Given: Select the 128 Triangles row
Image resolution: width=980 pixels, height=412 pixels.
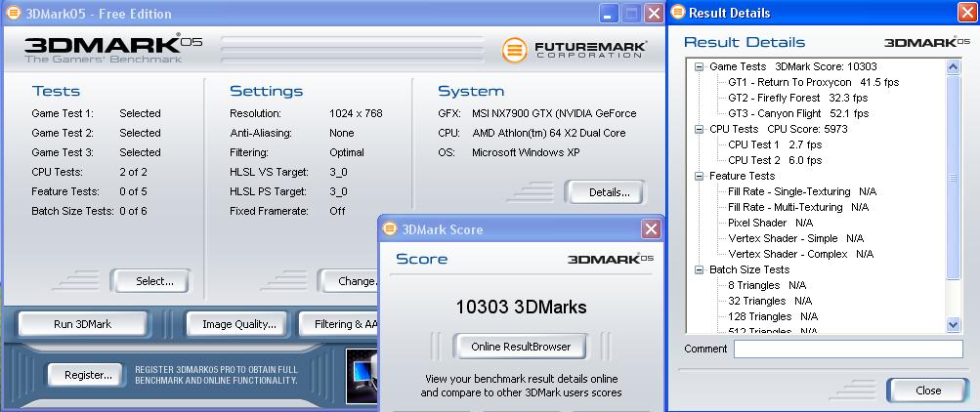Looking at the screenshot, I should click(x=773, y=316).
